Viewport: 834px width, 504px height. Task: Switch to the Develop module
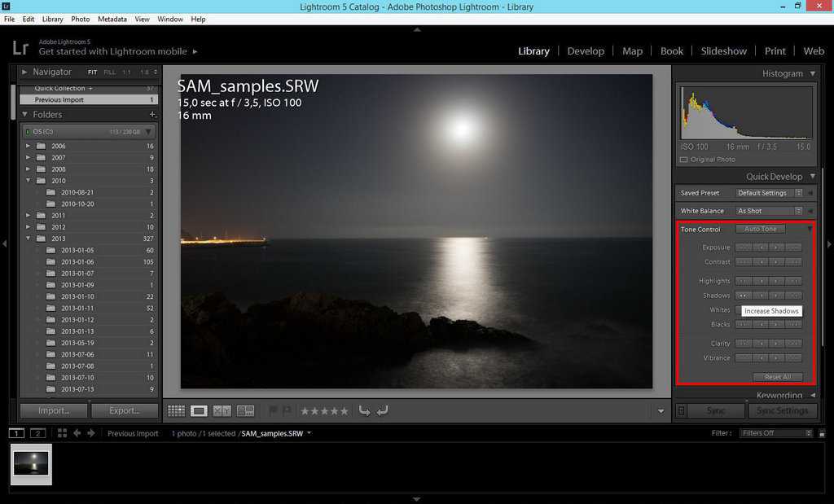click(586, 50)
